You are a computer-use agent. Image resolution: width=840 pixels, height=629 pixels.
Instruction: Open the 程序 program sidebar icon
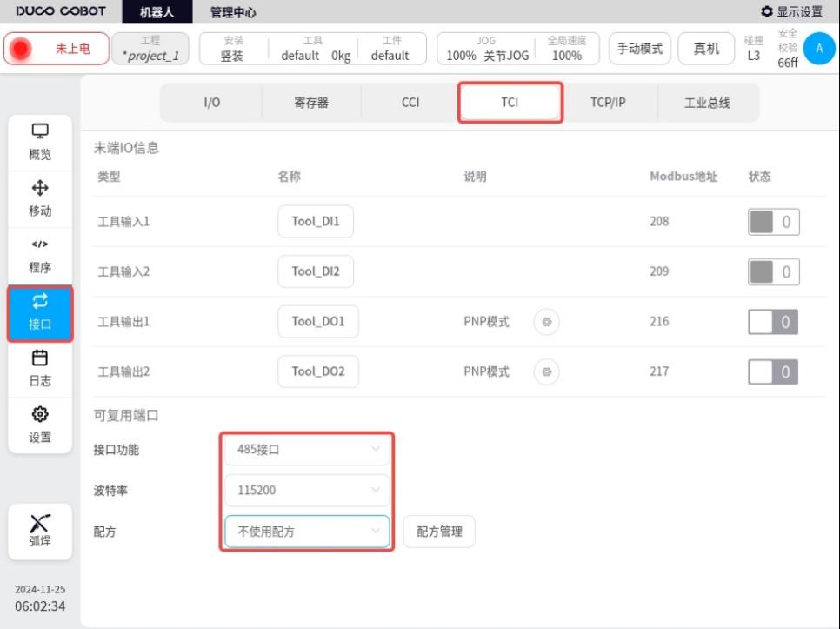pyautogui.click(x=40, y=256)
